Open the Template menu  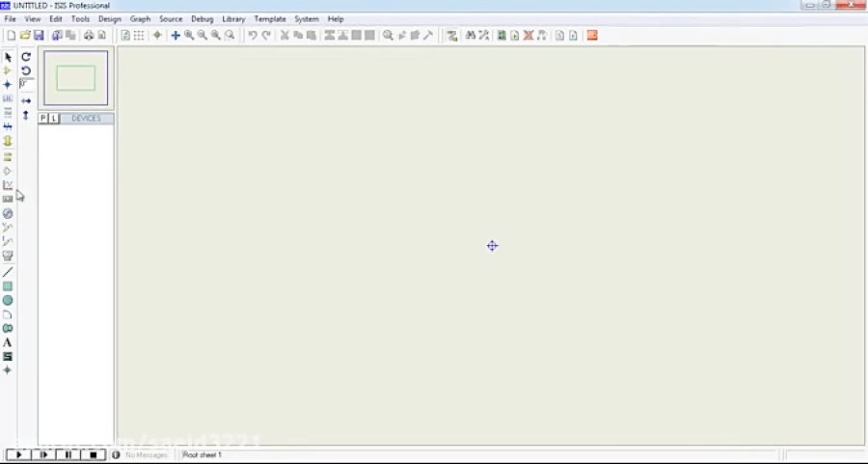point(270,19)
